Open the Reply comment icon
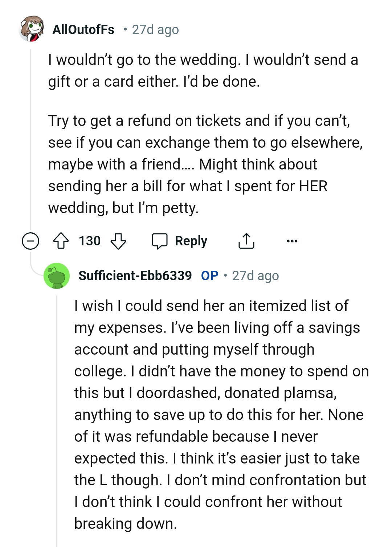The width and height of the screenshot is (392, 547). (160, 241)
